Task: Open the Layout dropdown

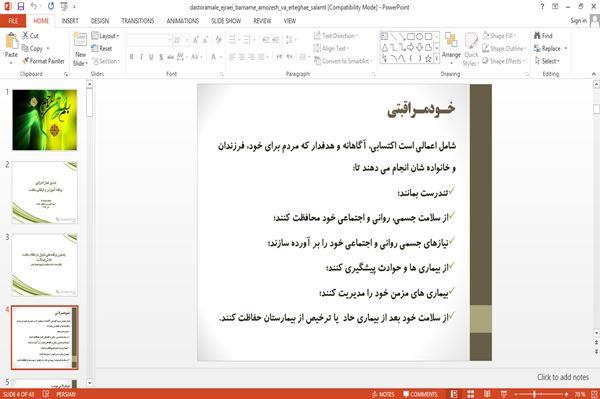Action: (x=105, y=36)
